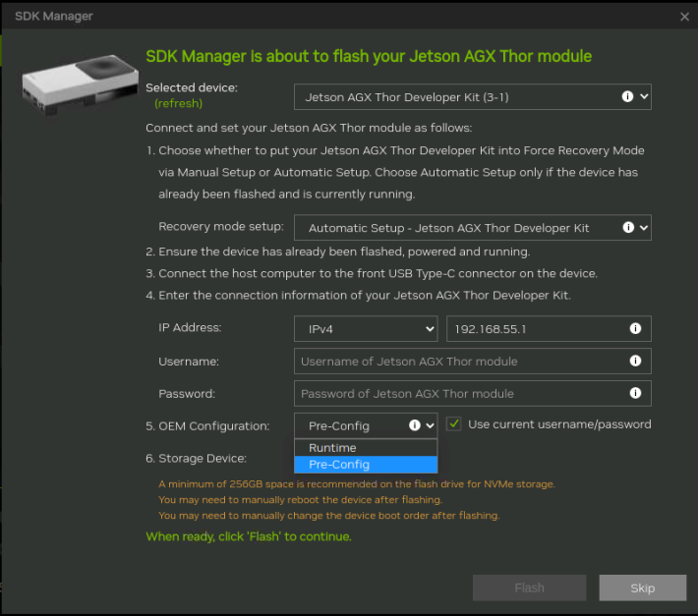Click 'When ready, click Flash to continue' text

point(249,536)
